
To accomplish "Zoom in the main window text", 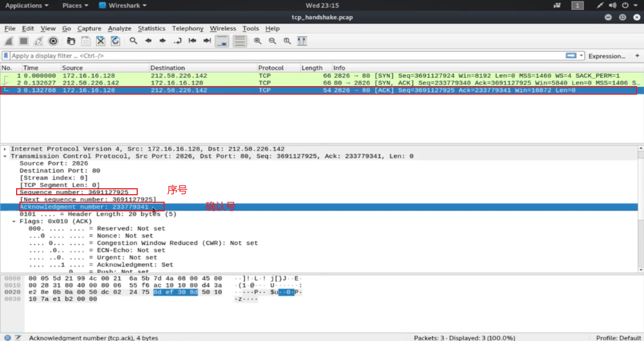I will [x=258, y=41].
